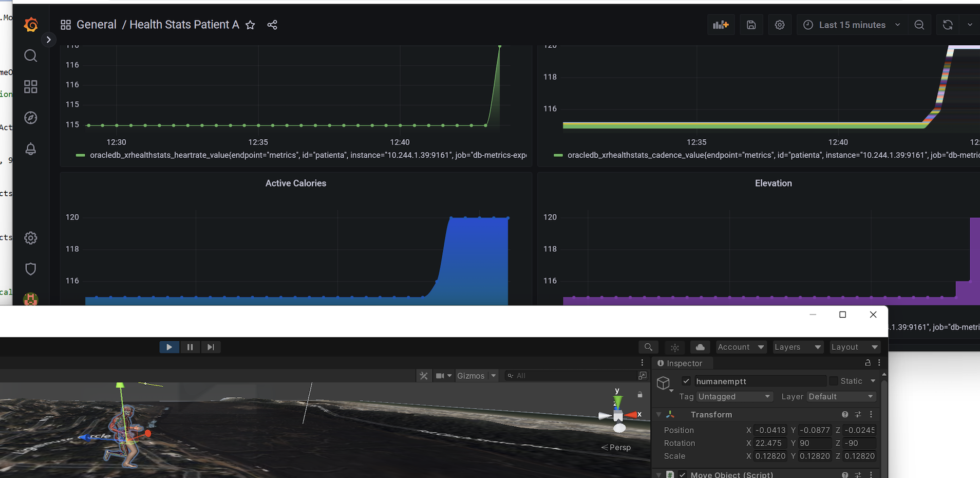Toggle the Inspector lock padlock
This screenshot has height=478, width=980.
click(868, 362)
